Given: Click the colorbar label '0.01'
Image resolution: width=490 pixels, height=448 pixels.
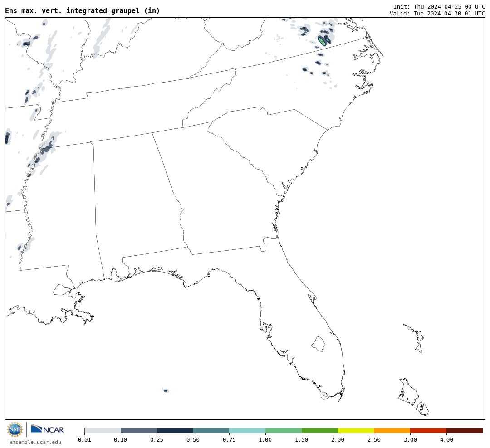Looking at the screenshot, I should point(84,440).
